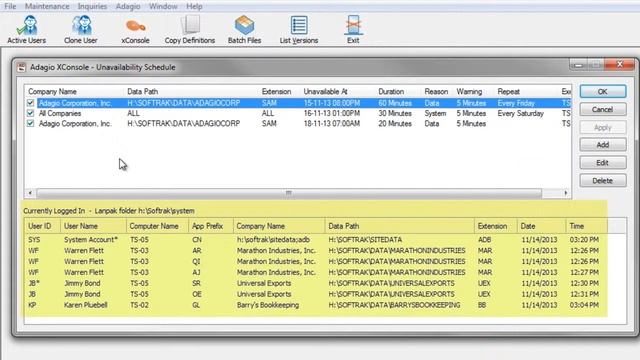Click the schedule list scroll left arrow

[x=30, y=193]
